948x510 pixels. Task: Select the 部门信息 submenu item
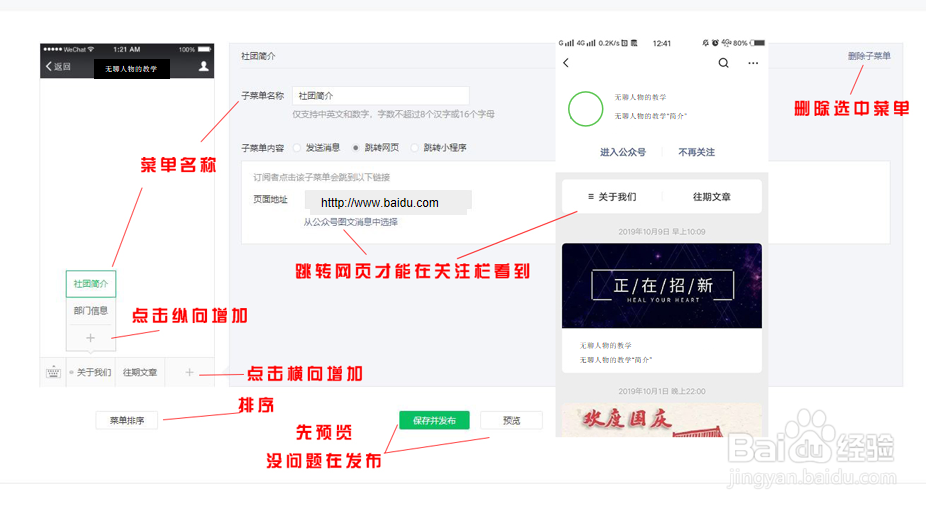click(x=91, y=311)
